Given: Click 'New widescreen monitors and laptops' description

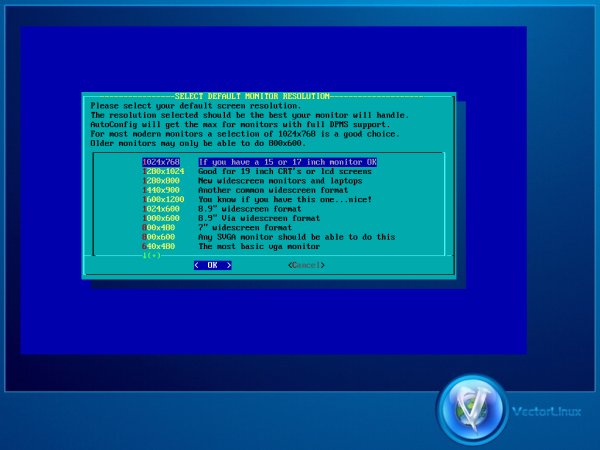Looking at the screenshot, I should coord(280,181).
